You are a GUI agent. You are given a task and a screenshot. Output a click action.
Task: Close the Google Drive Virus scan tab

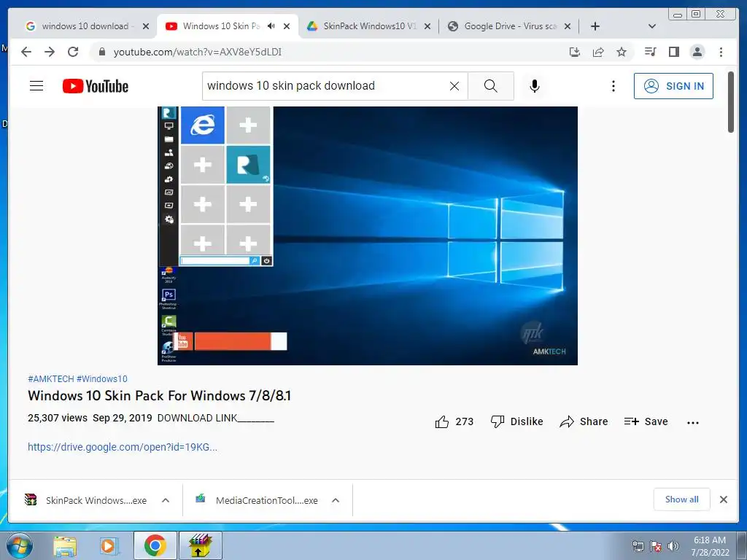click(x=568, y=27)
